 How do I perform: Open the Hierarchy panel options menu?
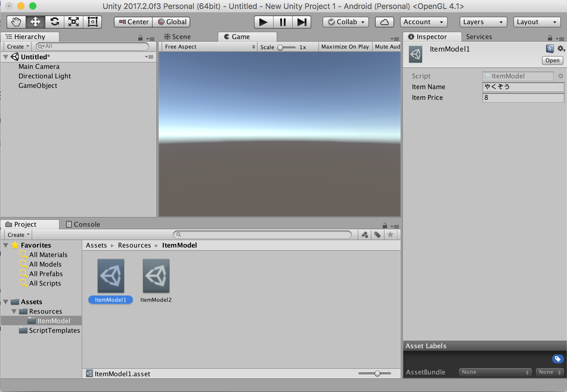tap(151, 39)
